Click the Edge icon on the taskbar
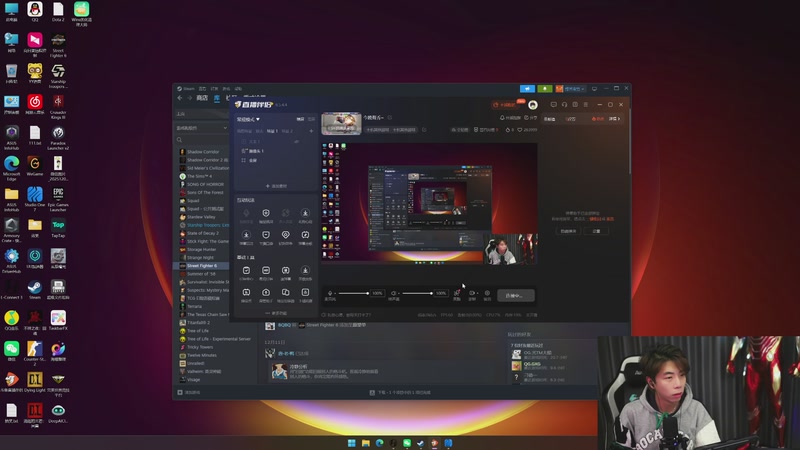The image size is (800, 450). click(379, 443)
